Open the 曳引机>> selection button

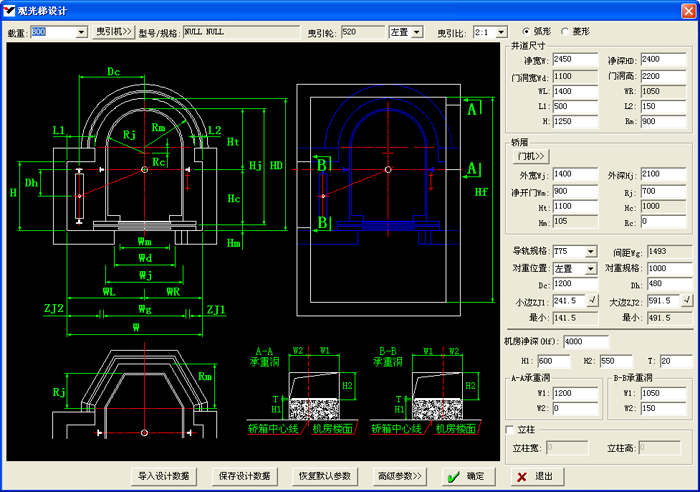(x=113, y=32)
